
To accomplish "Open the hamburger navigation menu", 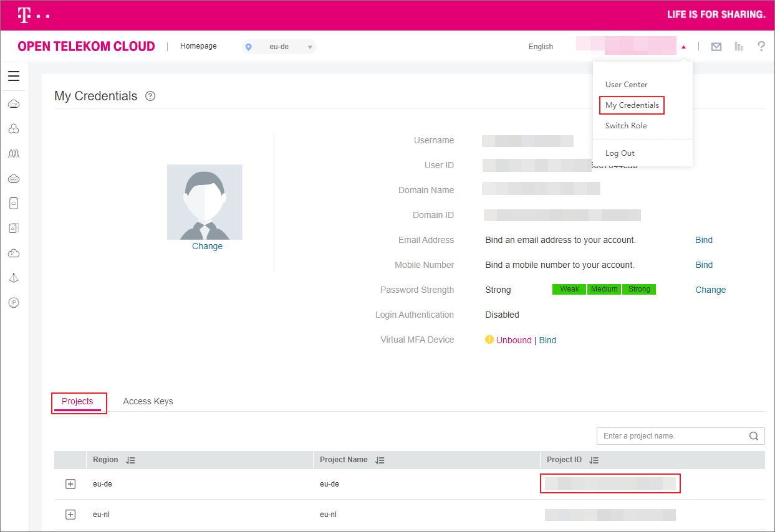I will click(14, 77).
